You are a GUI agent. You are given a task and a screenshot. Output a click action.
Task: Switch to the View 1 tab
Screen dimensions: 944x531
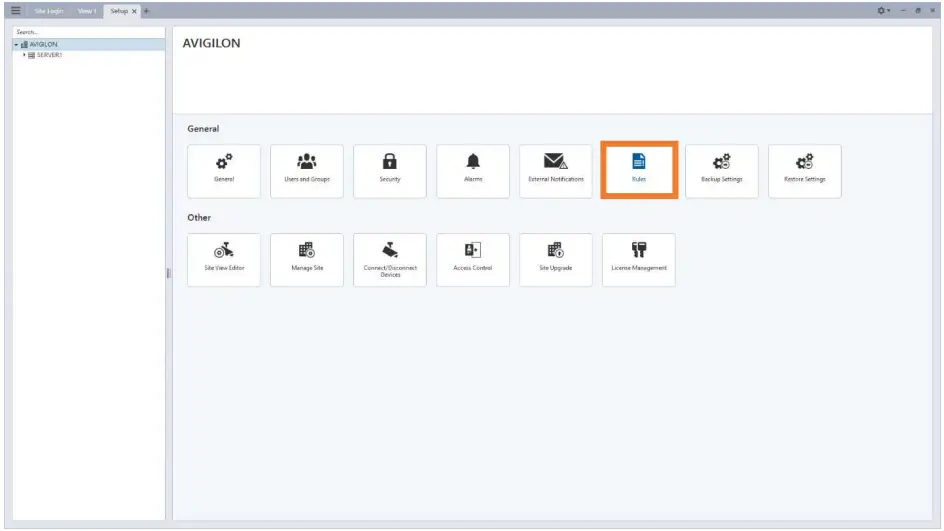point(87,11)
